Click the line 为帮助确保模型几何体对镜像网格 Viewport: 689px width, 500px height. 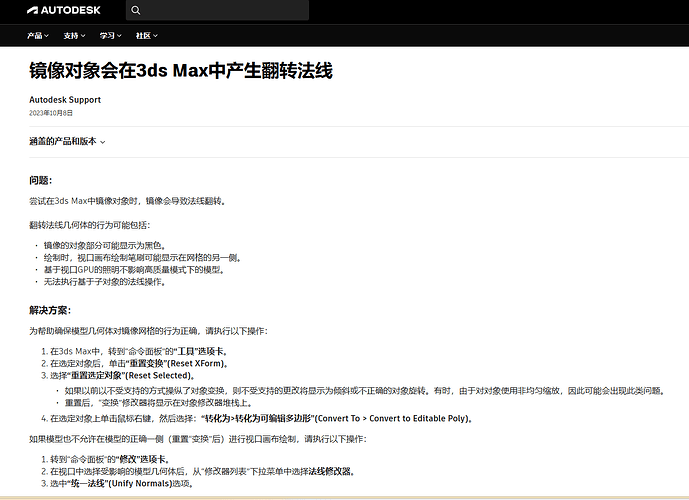(x=148, y=331)
